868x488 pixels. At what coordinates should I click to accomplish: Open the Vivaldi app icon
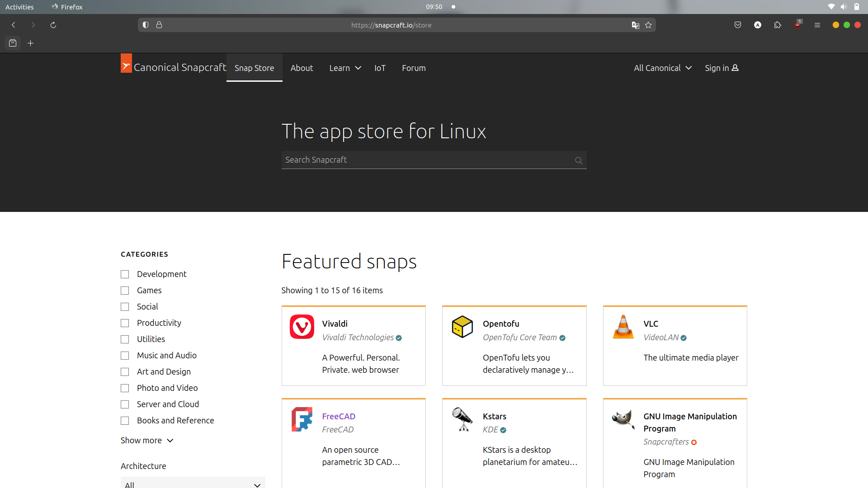click(302, 327)
